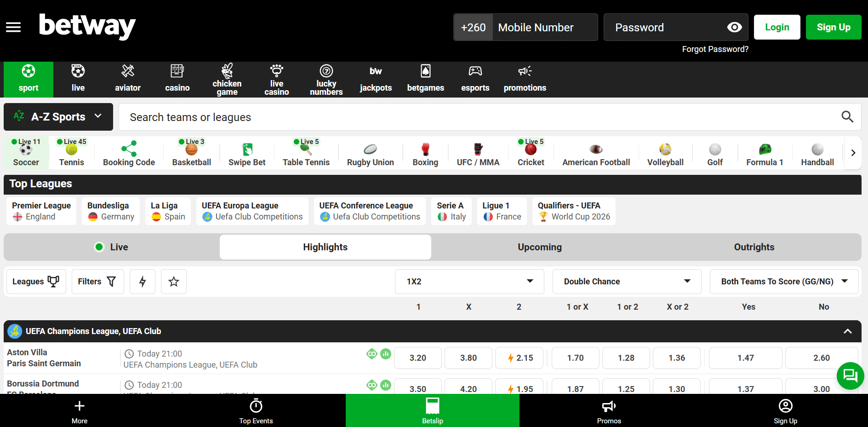The height and width of the screenshot is (427, 868).
Task: Open the casino section
Action: point(177,79)
